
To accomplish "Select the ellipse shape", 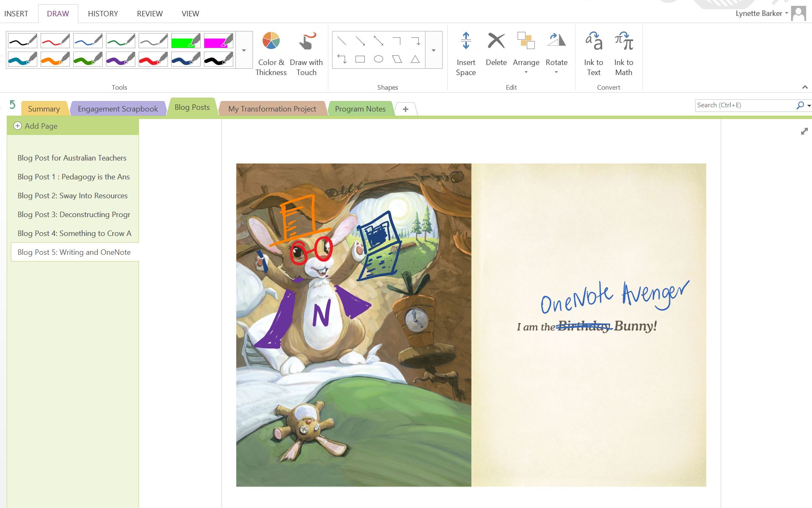I will (x=379, y=59).
